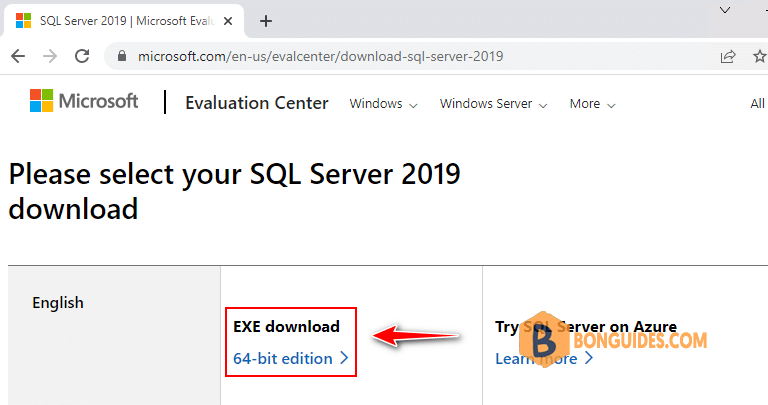Select the English language cell

[114, 335]
